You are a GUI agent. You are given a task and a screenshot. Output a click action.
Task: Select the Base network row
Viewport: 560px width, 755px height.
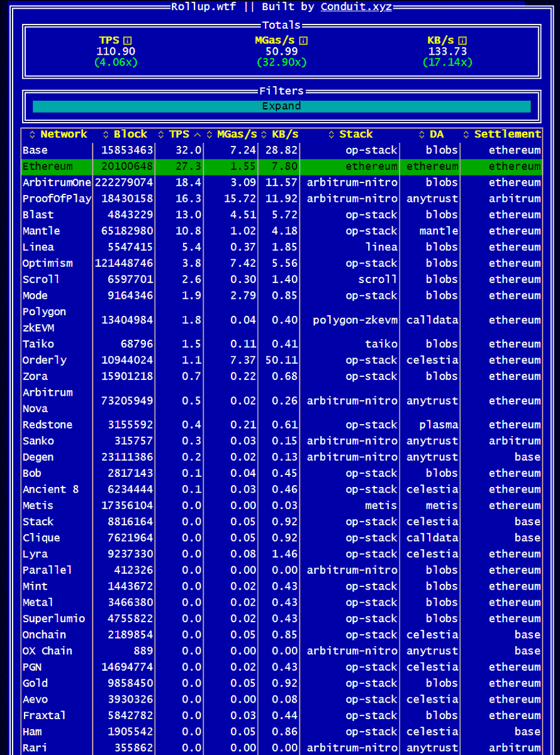click(x=281, y=150)
